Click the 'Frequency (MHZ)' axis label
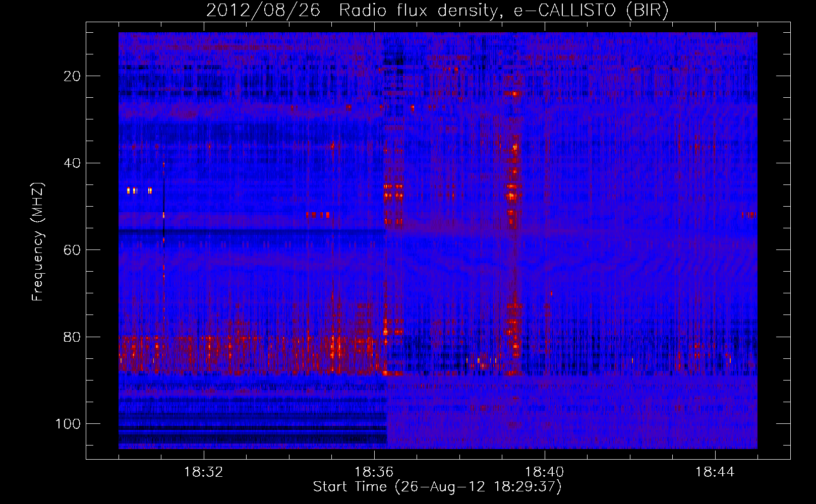This screenshot has height=504, width=816. [x=38, y=241]
